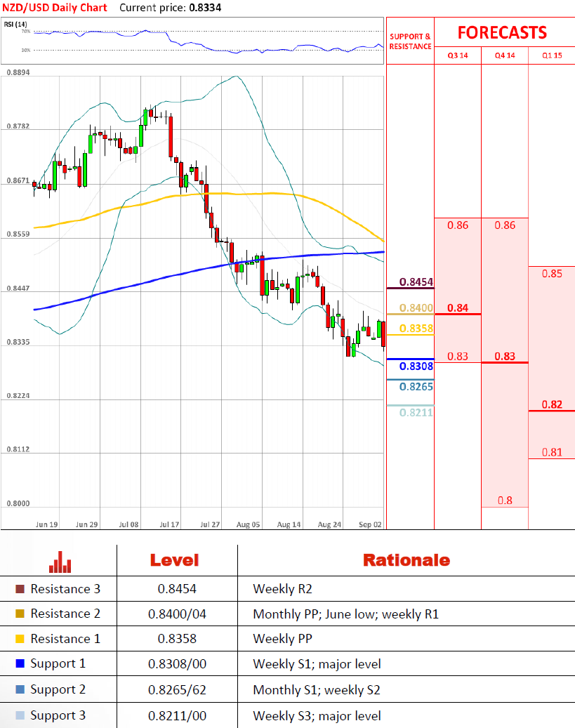Image resolution: width=575 pixels, height=728 pixels.
Task: Click the 0.86 value in Q4 14
Action: pos(505,225)
